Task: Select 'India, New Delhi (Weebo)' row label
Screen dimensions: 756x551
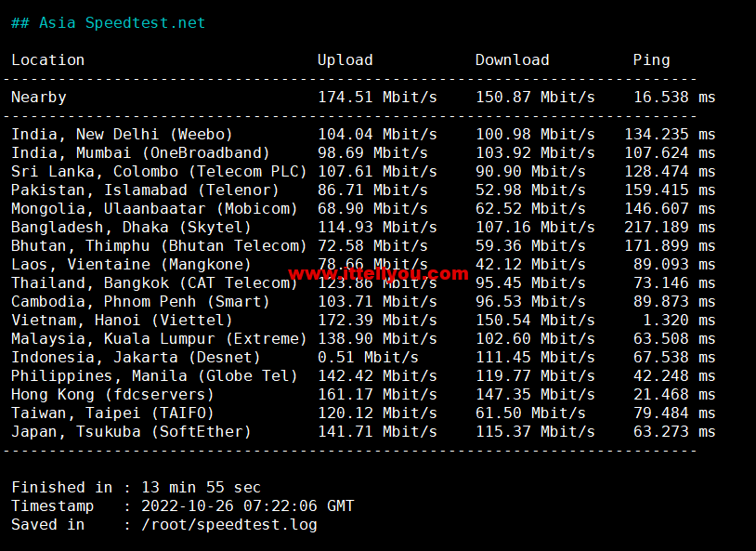Action: 122,134
